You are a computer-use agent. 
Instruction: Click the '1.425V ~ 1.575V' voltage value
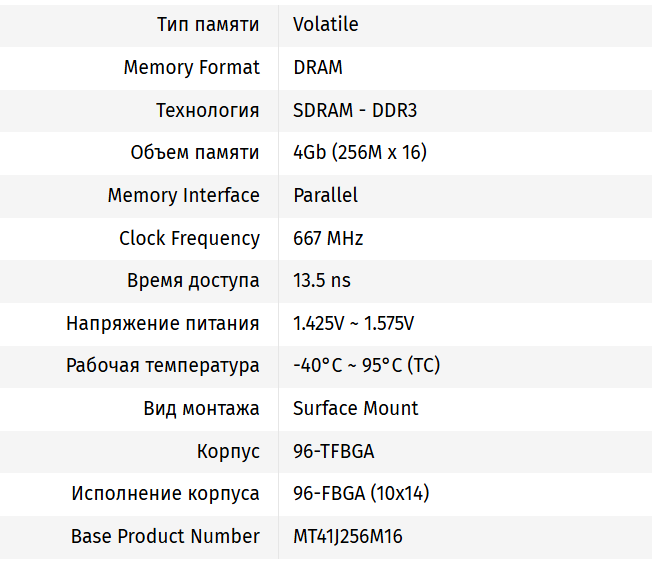354,323
